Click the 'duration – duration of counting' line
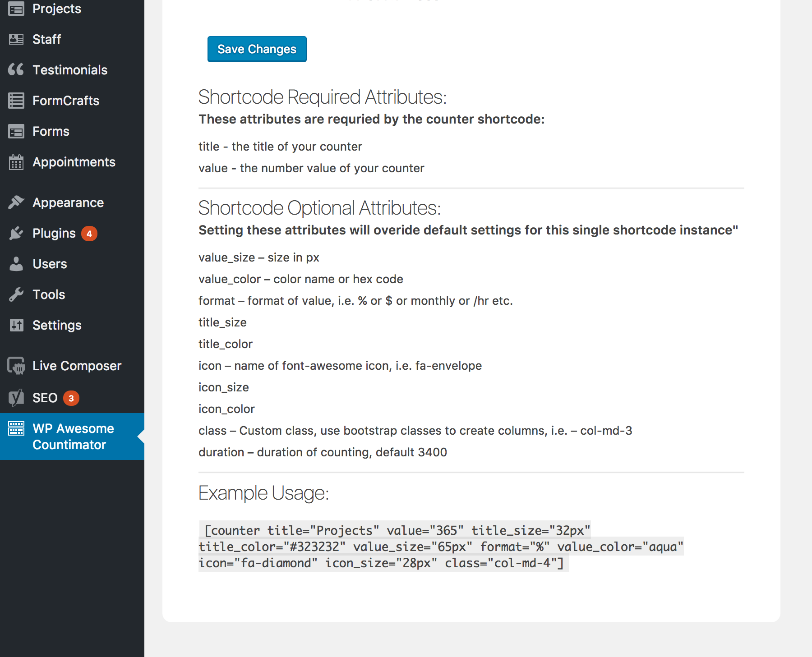 (323, 452)
